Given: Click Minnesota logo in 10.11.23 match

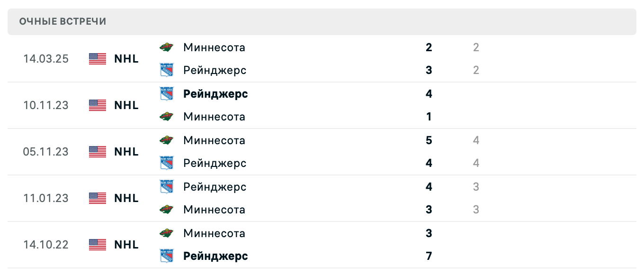Looking at the screenshot, I should pos(166,117).
